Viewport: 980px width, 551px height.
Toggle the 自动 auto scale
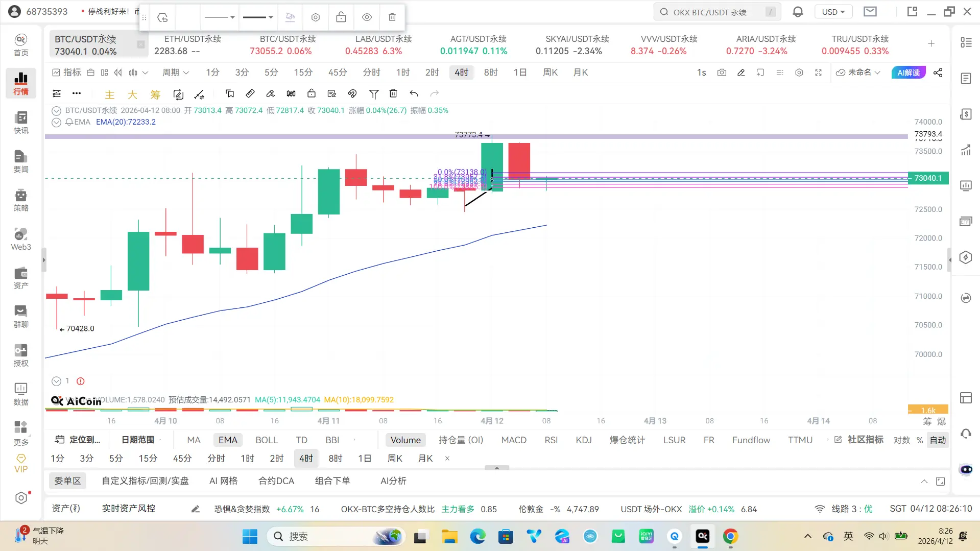(938, 440)
